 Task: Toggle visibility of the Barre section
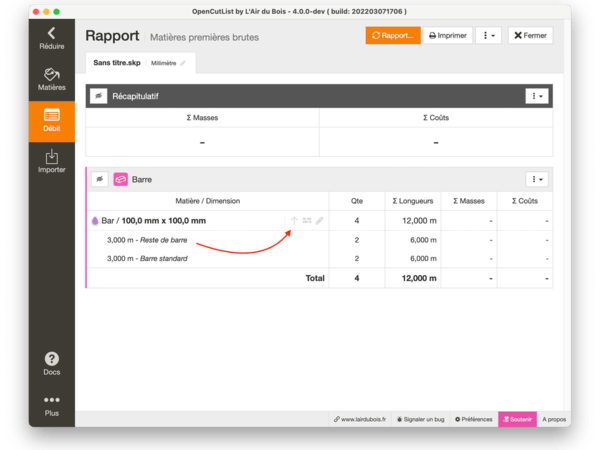click(x=99, y=180)
